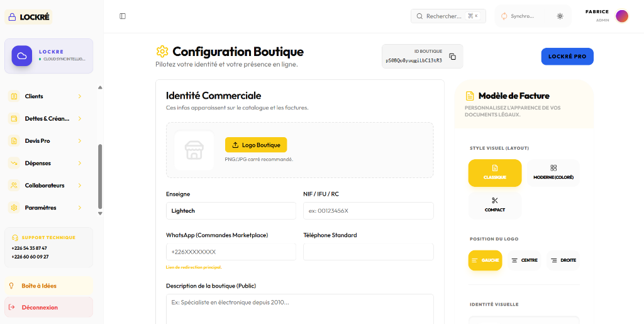
Task: Click support number +226 54 35 87 47
Action: pos(29,248)
